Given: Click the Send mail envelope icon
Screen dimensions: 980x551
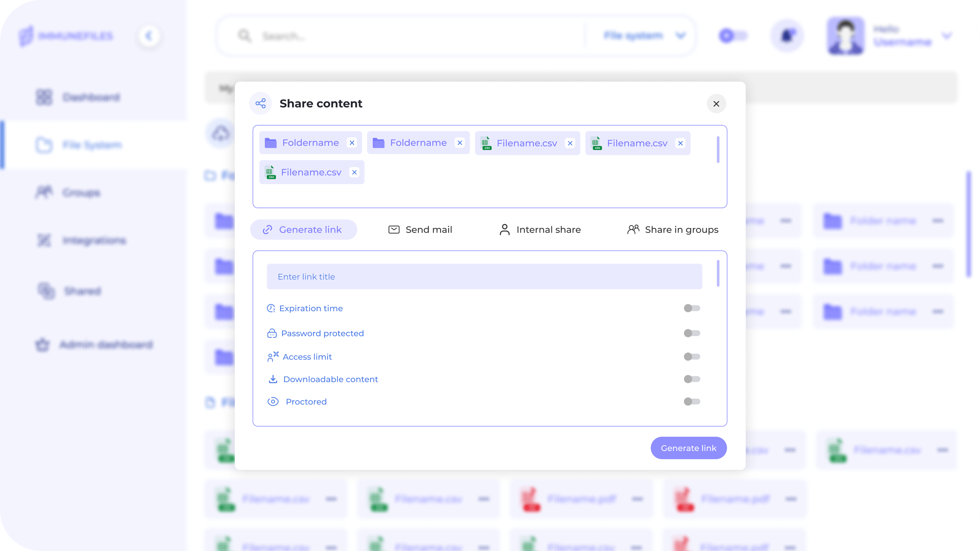Looking at the screenshot, I should (x=394, y=230).
